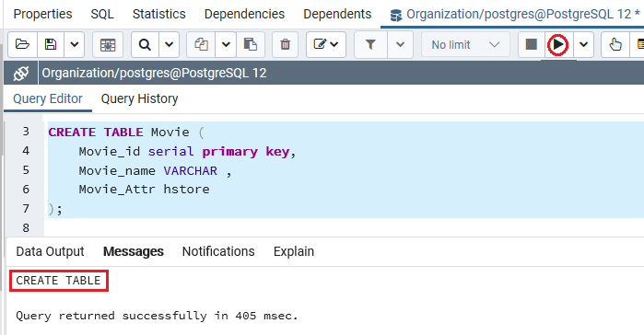Click the Movie_id serial primary key line

pos(187,151)
